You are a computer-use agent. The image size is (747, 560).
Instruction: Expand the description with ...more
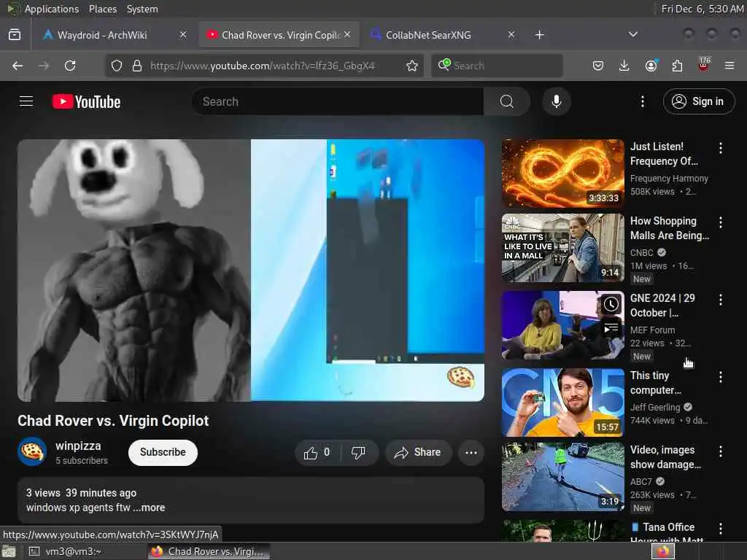[149, 507]
